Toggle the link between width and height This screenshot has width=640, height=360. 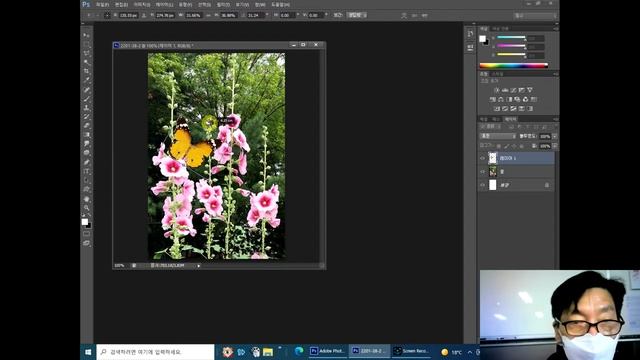point(208,15)
